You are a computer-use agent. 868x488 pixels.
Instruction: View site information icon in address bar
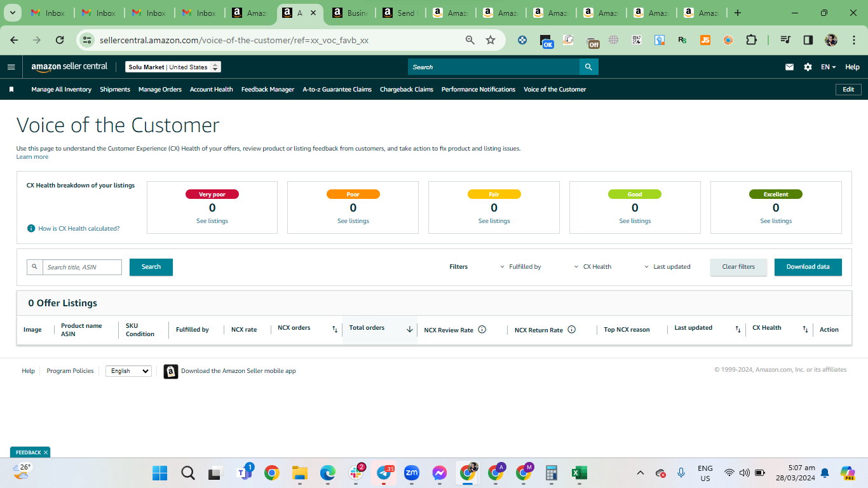pos(88,40)
